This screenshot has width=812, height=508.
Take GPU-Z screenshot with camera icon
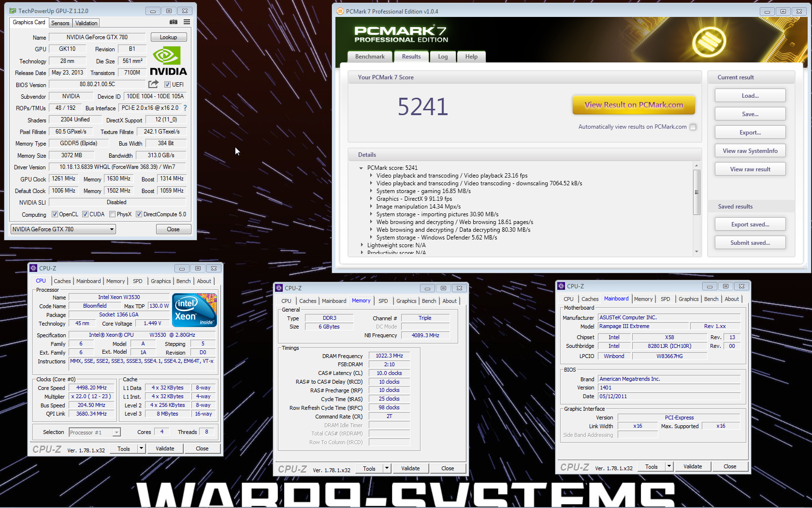(173, 22)
